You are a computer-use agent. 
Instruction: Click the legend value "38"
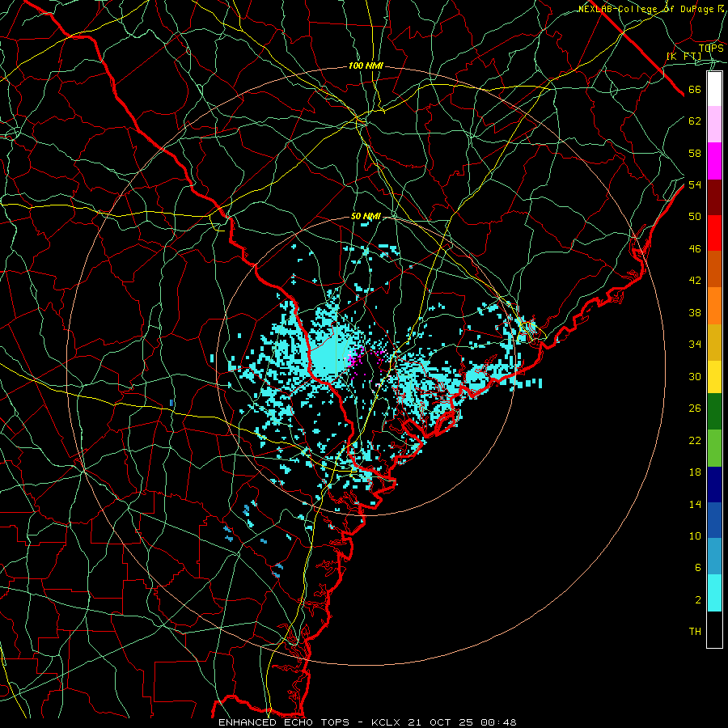[695, 312]
